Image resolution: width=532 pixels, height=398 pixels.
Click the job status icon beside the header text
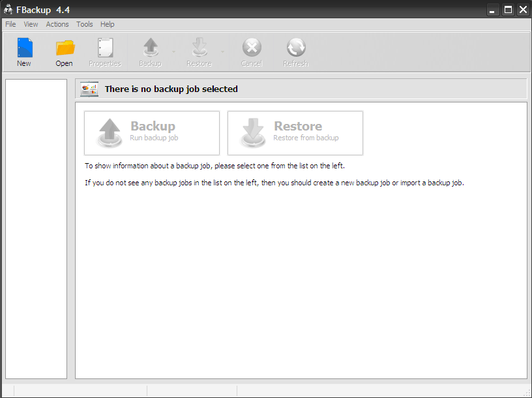pyautogui.click(x=89, y=89)
